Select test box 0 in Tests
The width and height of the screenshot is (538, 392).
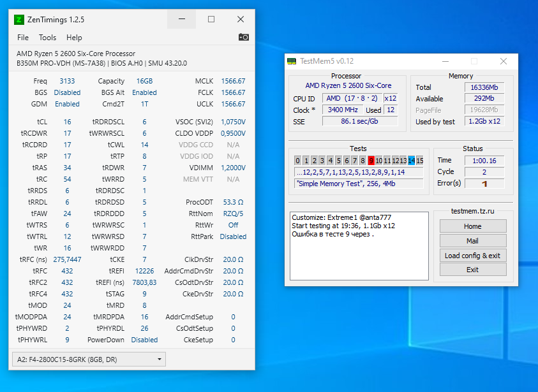pyautogui.click(x=297, y=161)
